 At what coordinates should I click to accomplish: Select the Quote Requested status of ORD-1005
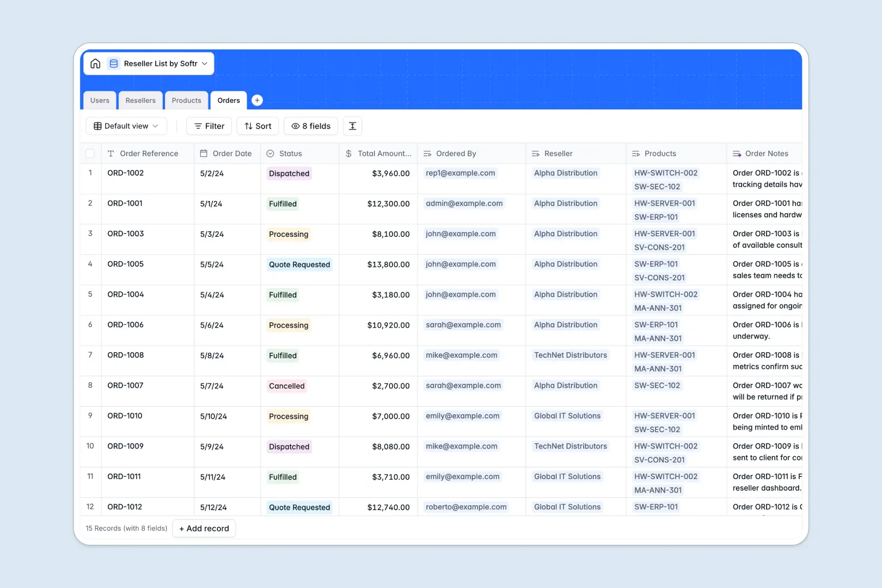point(299,265)
